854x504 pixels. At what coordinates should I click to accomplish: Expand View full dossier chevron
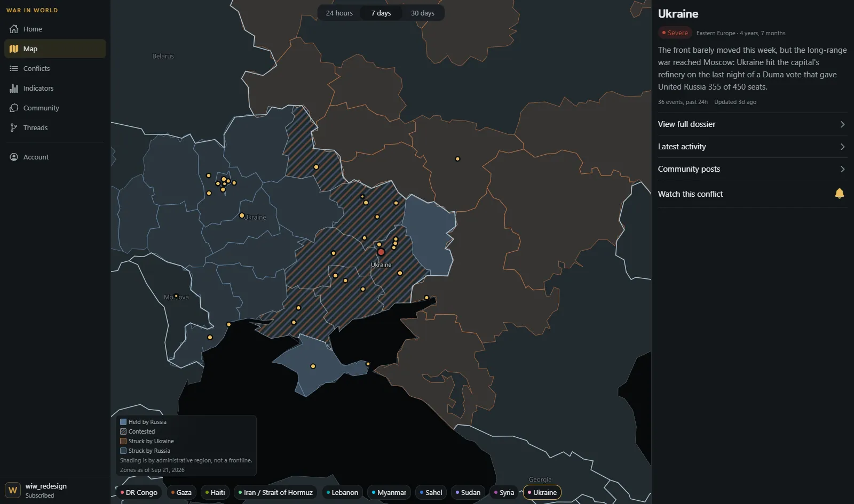pos(842,124)
